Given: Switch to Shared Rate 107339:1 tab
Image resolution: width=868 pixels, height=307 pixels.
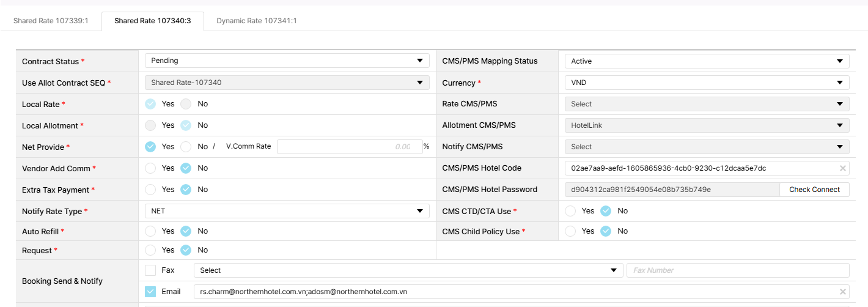Looking at the screenshot, I should [x=51, y=21].
